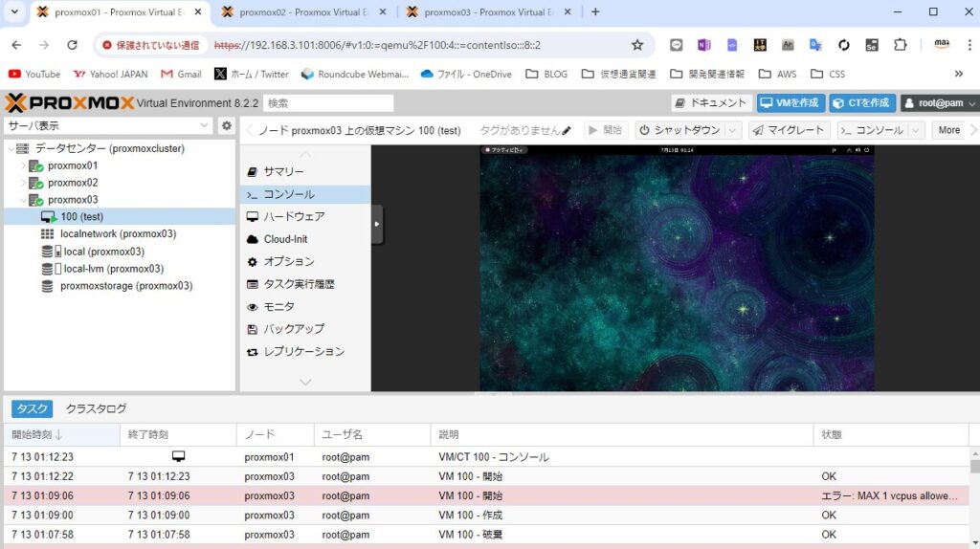Click the マイグレート button
This screenshot has width=980, height=549.
click(788, 130)
